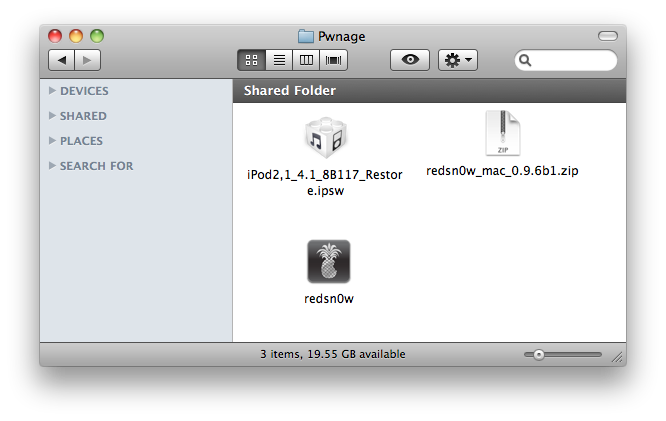The height and width of the screenshot is (421, 666).
Task: Switch to list view mode
Action: coord(278,61)
